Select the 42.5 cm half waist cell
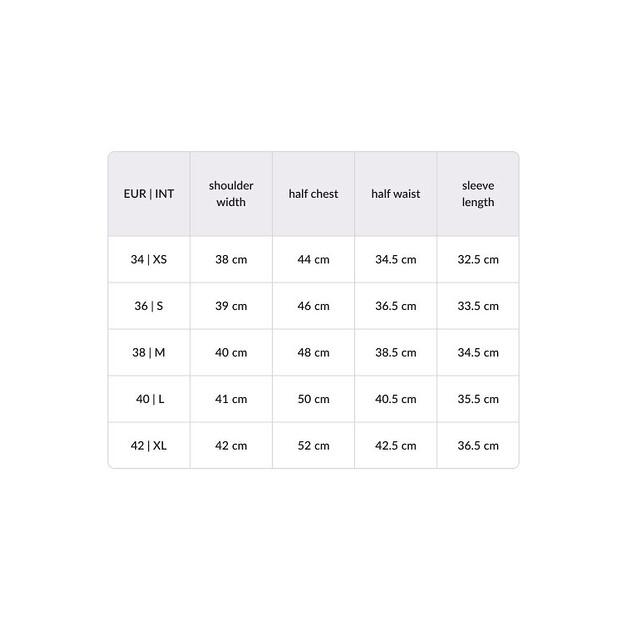 (x=396, y=445)
